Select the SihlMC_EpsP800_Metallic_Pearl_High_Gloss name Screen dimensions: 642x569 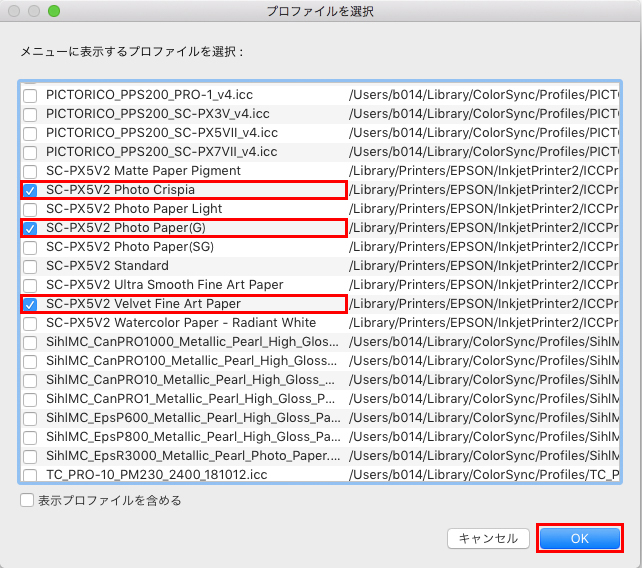193,437
